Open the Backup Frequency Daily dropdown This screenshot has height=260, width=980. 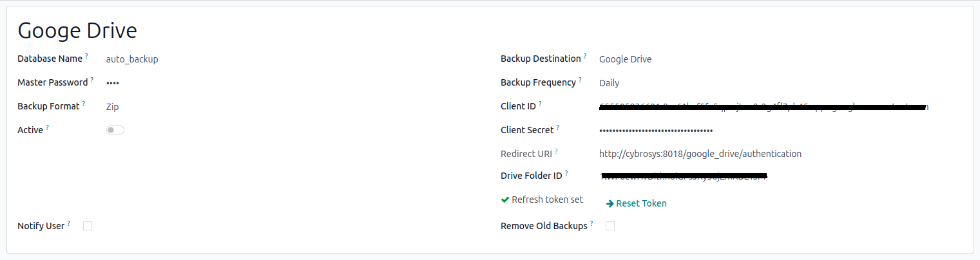609,83
